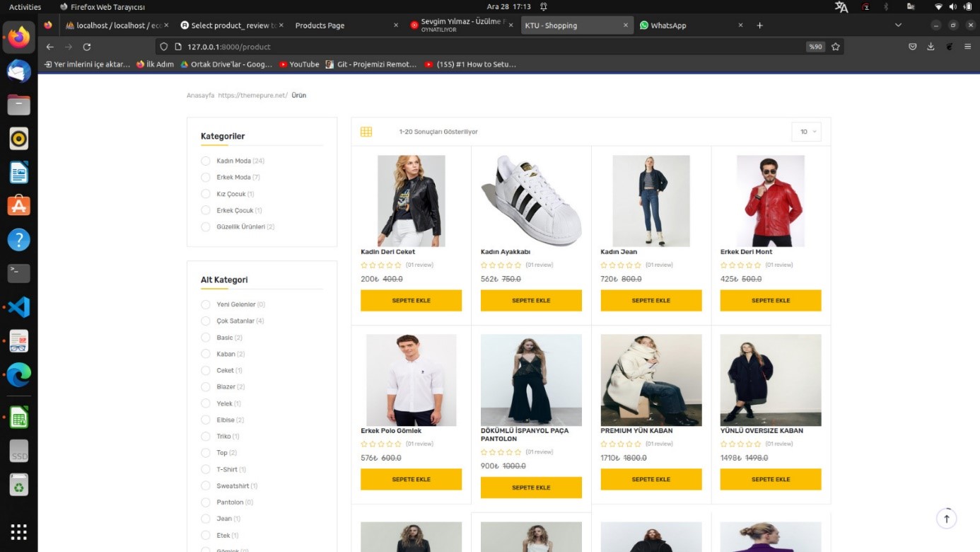Switch to WhatsApp tab

[x=691, y=25]
